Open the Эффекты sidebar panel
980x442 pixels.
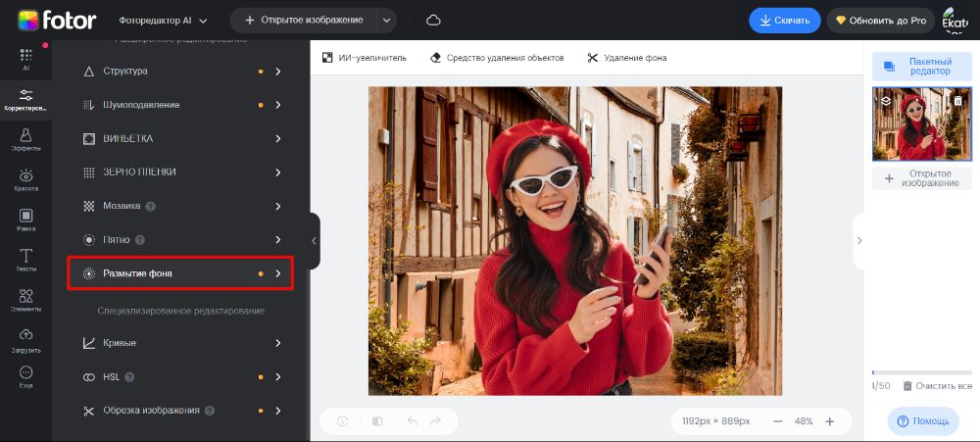[x=25, y=138]
